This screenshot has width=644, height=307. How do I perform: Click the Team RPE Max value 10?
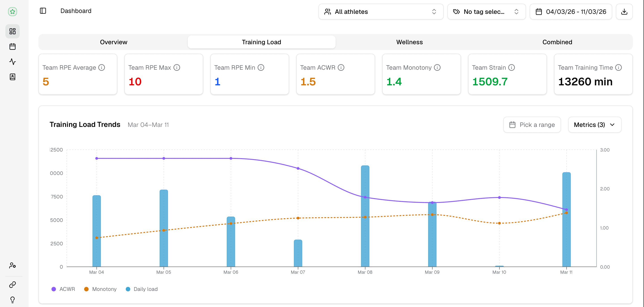135,82
